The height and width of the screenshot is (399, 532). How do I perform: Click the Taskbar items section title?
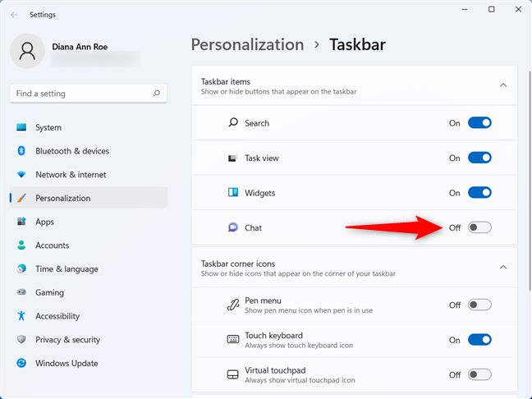(226, 82)
